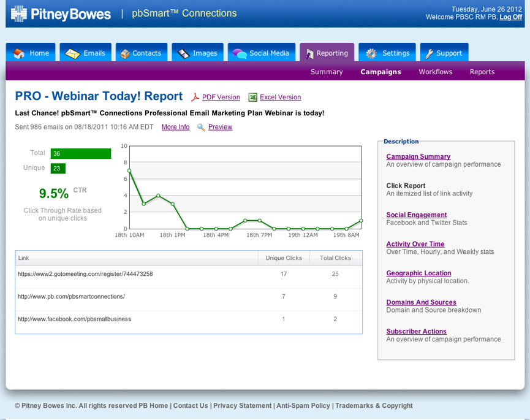
Task: Select the Reporting tab
Action: 327,52
